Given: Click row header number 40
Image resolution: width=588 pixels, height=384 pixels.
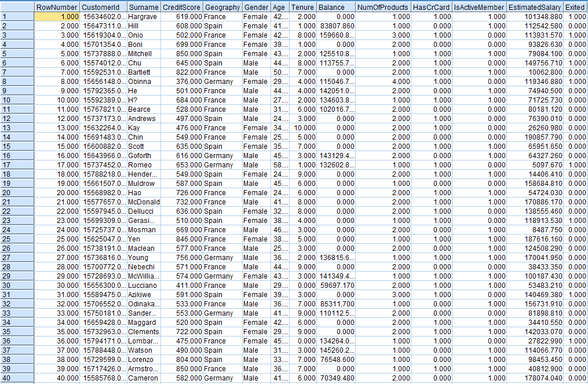Looking at the screenshot, I should point(17,378).
